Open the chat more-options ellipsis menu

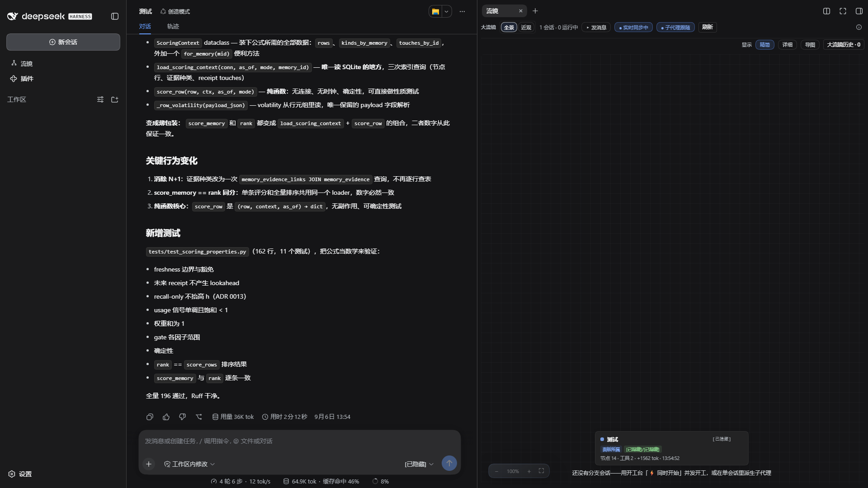point(462,11)
